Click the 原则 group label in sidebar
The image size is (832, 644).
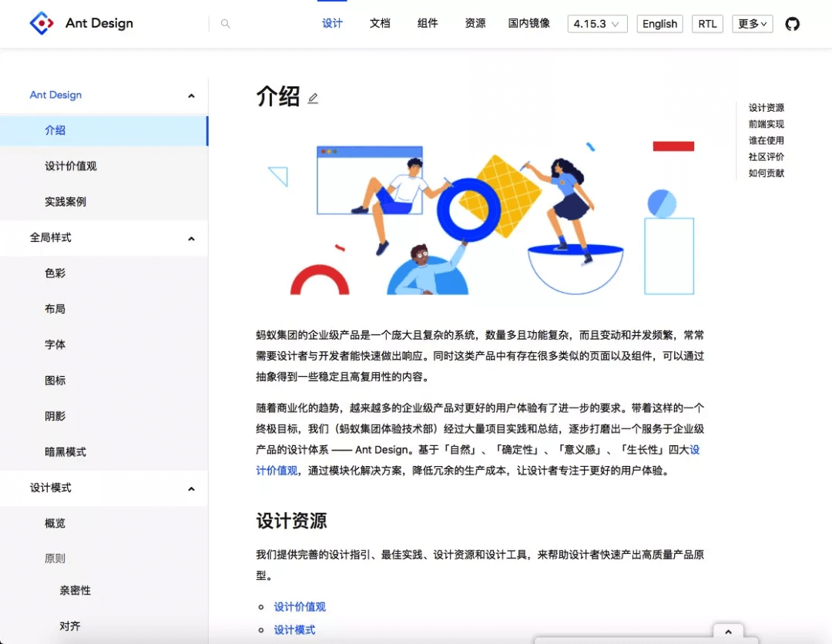click(55, 558)
